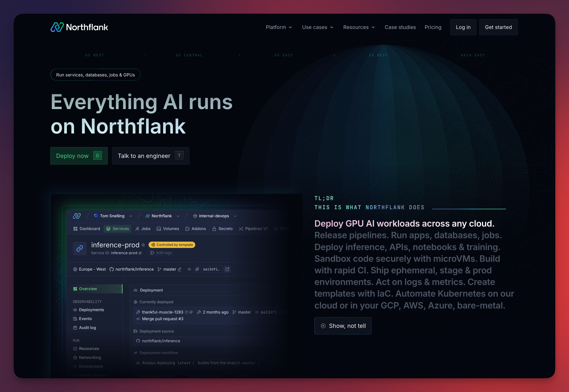Click the D shortcut badge on Deploy now
569x392 pixels.
(x=97, y=156)
